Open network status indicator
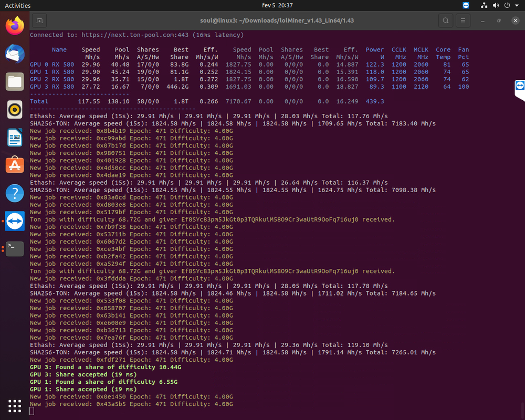 (x=484, y=5)
